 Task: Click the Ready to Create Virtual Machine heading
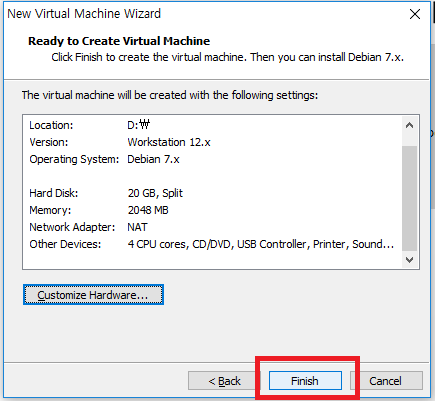pos(119,41)
